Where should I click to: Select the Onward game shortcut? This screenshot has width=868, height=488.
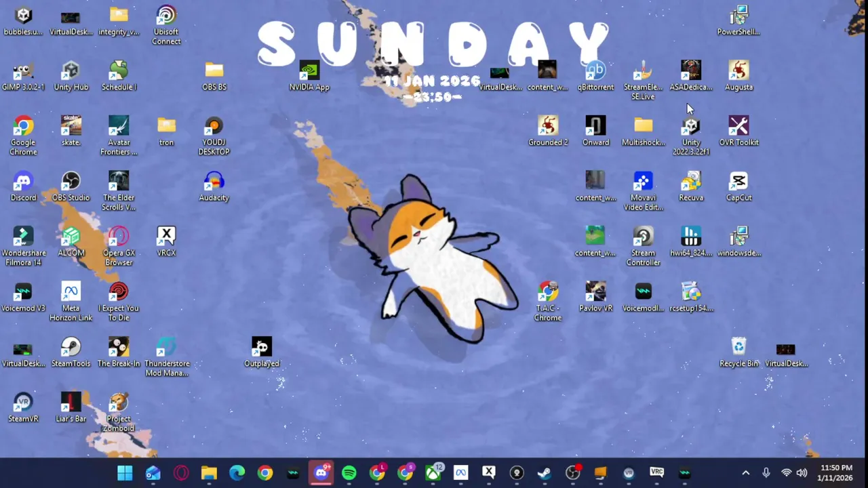(595, 131)
